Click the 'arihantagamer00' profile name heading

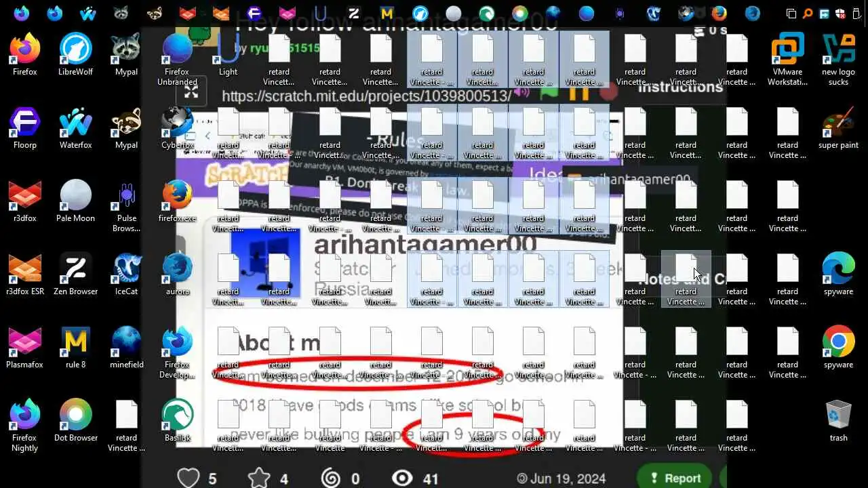click(425, 243)
